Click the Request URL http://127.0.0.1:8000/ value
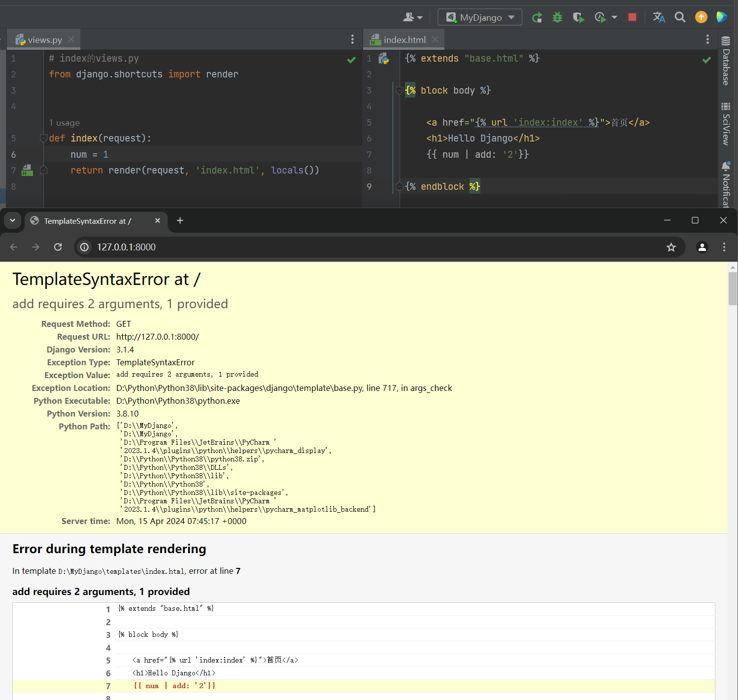Image resolution: width=738 pixels, height=700 pixels. pyautogui.click(x=158, y=337)
